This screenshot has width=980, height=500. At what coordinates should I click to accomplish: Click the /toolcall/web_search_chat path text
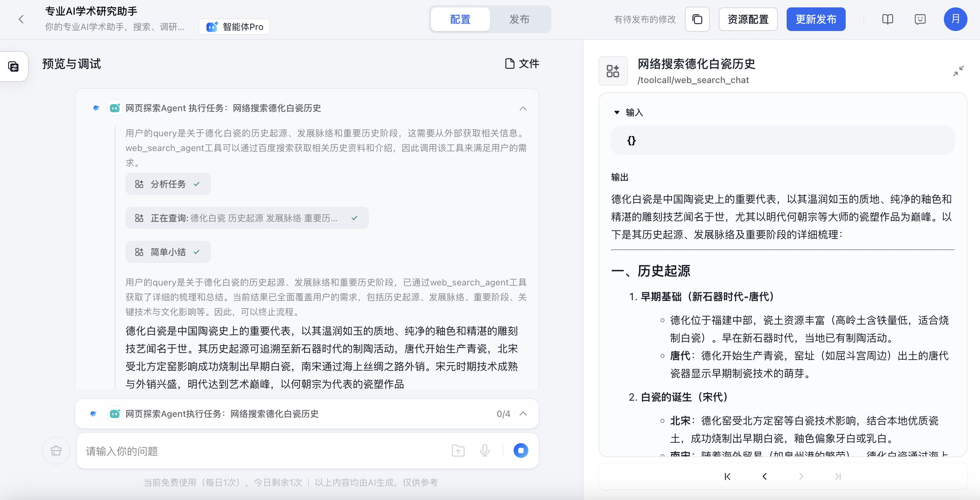693,80
